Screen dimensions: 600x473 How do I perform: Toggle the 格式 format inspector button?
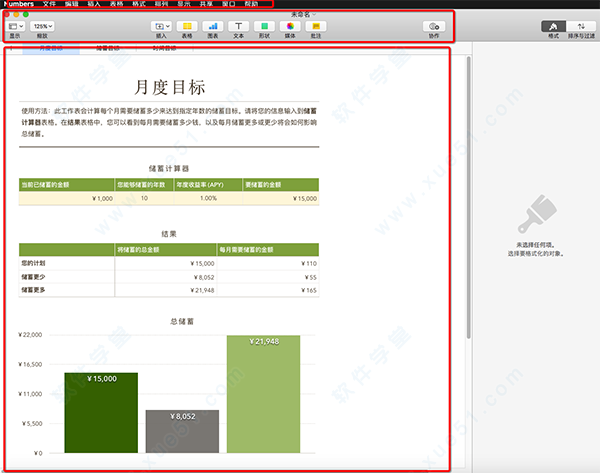tap(553, 26)
